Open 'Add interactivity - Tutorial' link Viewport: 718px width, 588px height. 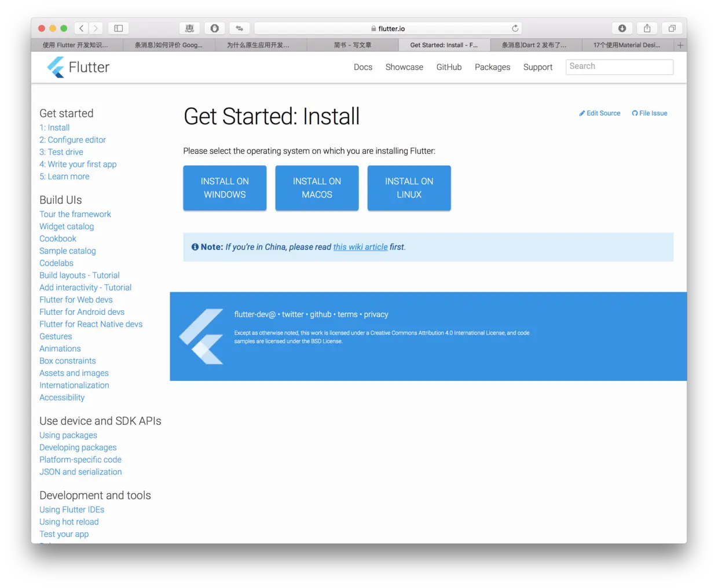85,288
